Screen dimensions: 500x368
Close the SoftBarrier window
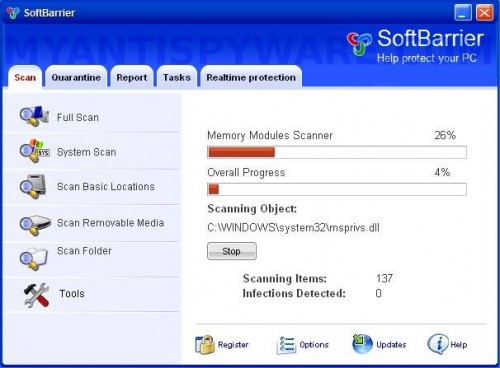coord(484,13)
